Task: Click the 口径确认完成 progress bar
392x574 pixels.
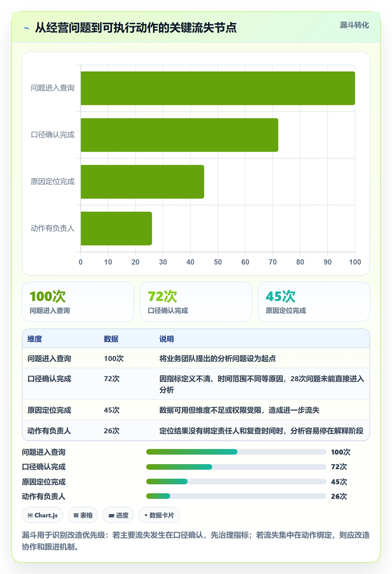Action: coord(236,467)
